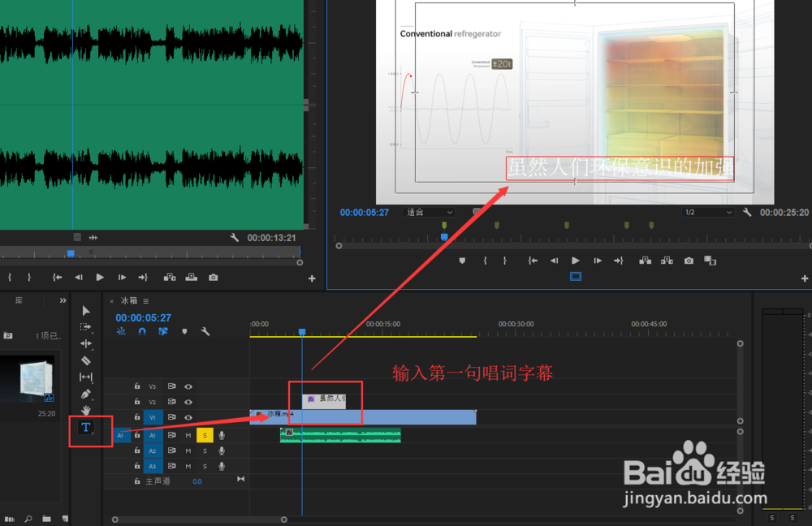Viewport: 812px width, 526px height.
Task: Select the Hand tool
Action: click(86, 411)
